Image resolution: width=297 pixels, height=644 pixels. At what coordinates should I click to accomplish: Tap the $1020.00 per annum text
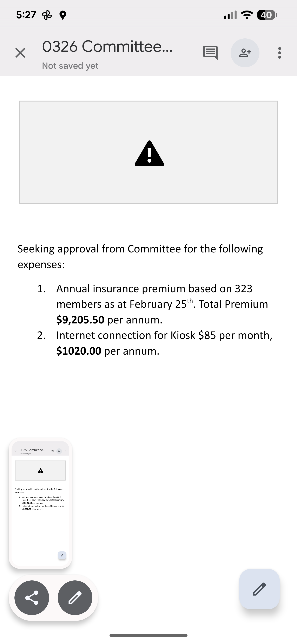(x=108, y=351)
